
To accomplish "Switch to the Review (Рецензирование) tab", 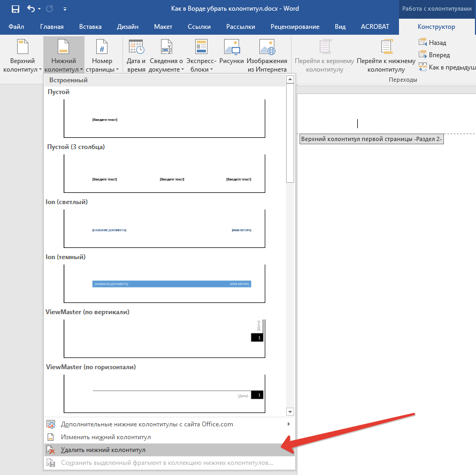I will [x=295, y=27].
